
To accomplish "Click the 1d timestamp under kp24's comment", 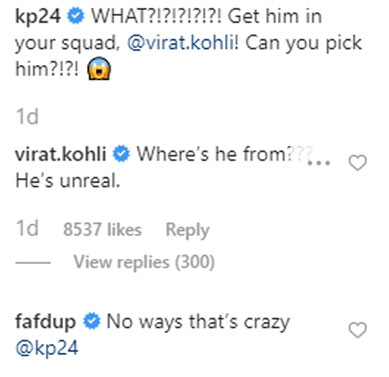I will pyautogui.click(x=27, y=117).
